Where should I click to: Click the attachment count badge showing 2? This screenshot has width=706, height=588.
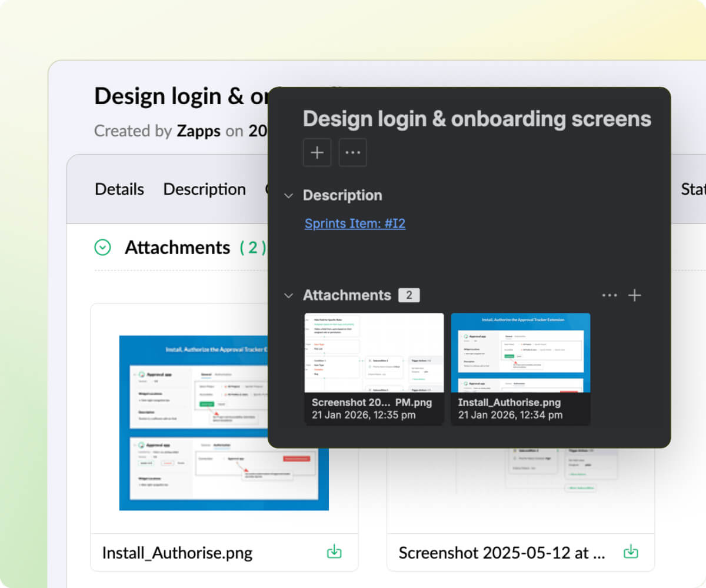click(x=409, y=295)
